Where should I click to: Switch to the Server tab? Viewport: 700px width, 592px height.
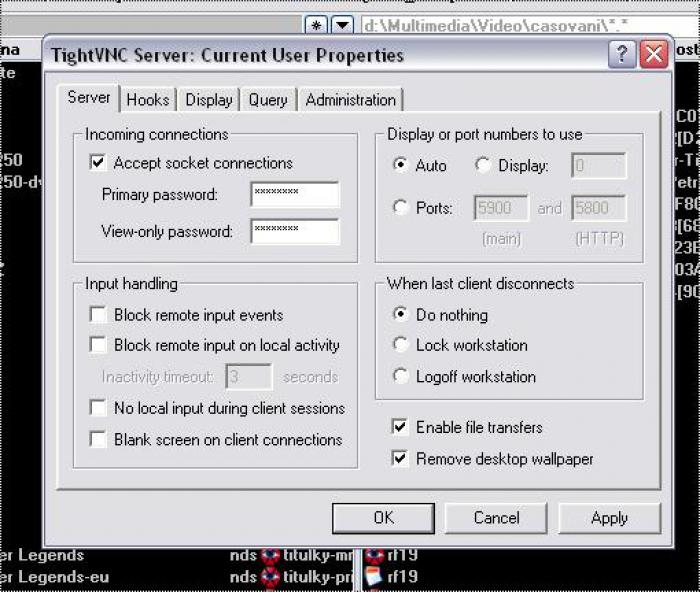(x=89, y=97)
